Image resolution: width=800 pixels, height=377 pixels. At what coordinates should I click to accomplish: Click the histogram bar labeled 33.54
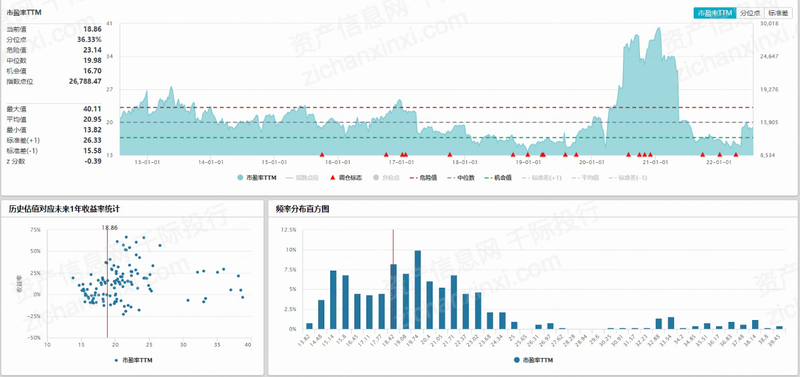671,323
